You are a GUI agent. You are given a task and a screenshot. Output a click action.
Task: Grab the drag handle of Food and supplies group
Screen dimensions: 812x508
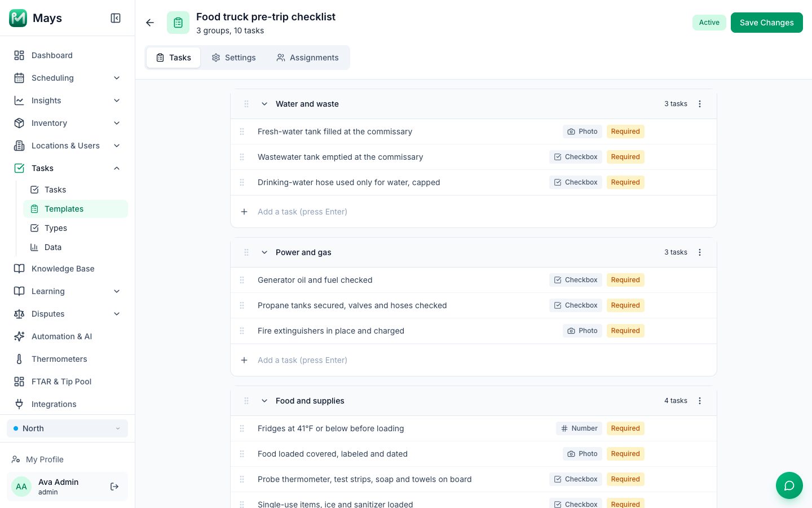246,401
